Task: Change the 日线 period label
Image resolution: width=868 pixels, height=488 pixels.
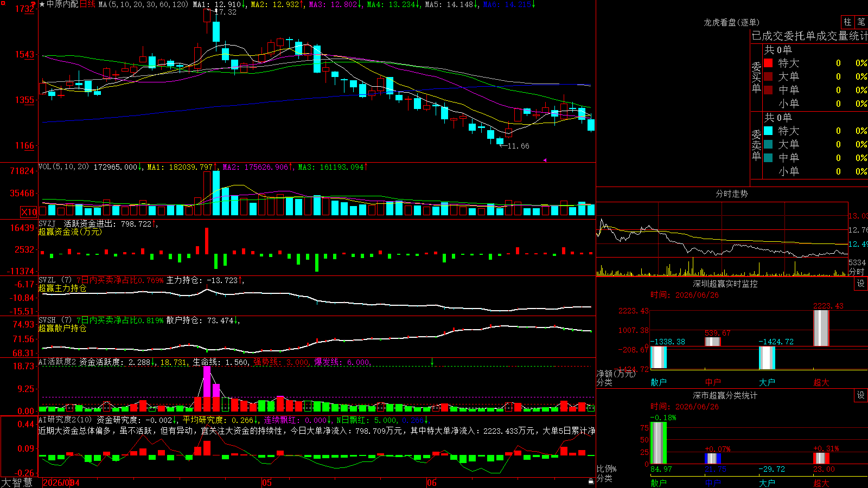Action: 87,4
